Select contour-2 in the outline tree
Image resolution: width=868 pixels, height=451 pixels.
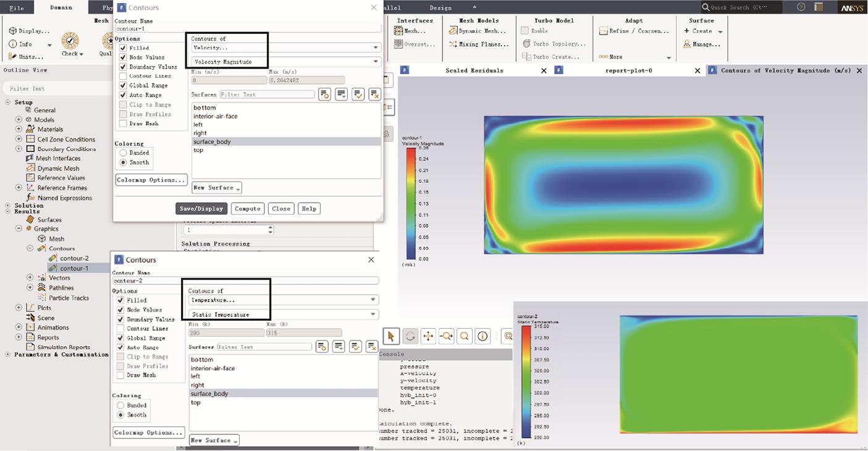point(74,258)
